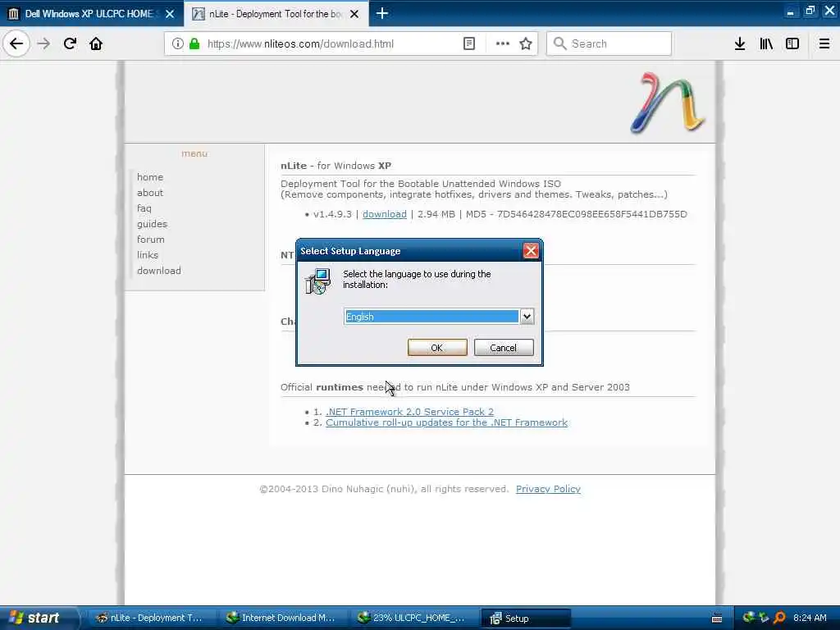Screen dimensions: 840x630
Task: Go back with the browser back arrow
Action: pos(16,43)
